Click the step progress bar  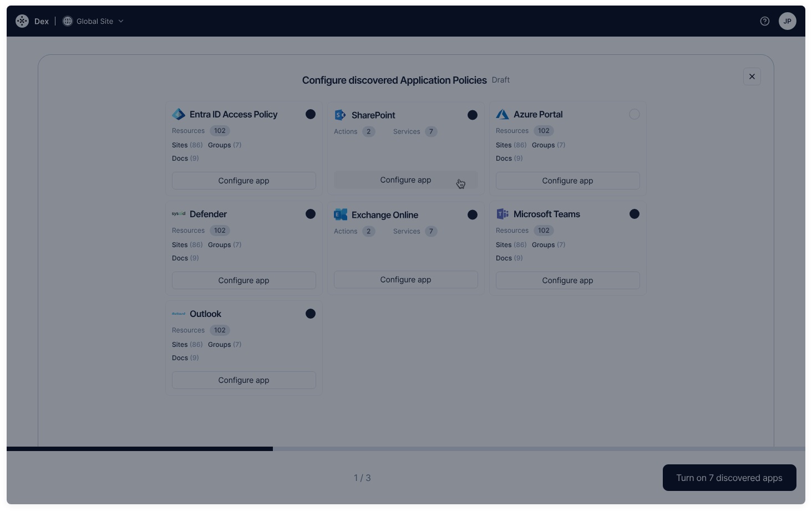pos(406,449)
